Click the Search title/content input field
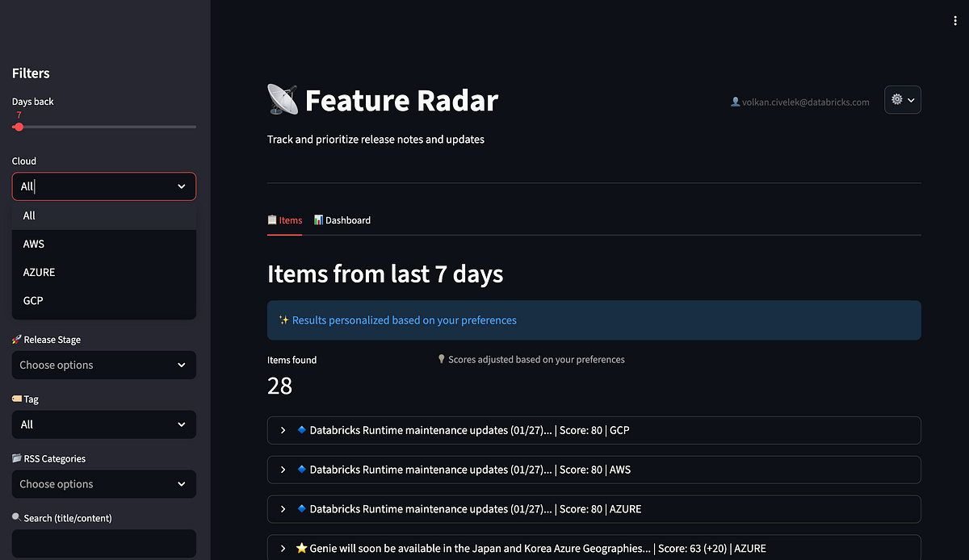 point(104,543)
